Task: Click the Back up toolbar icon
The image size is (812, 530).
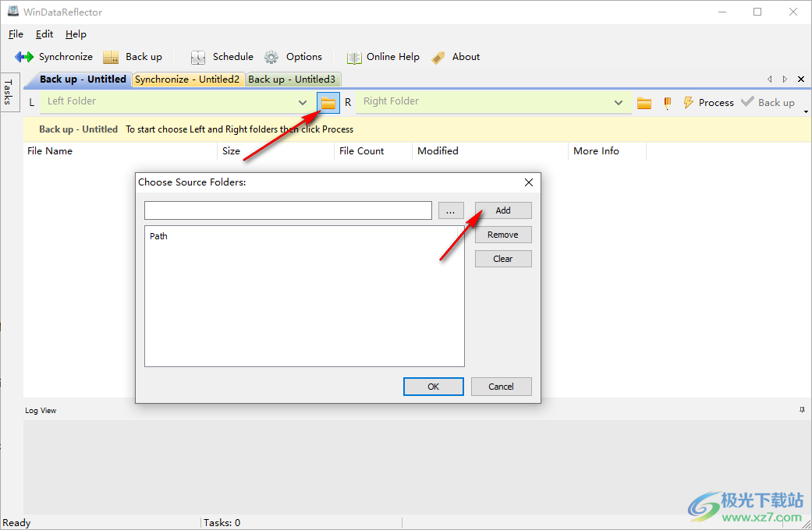Action: [111, 57]
